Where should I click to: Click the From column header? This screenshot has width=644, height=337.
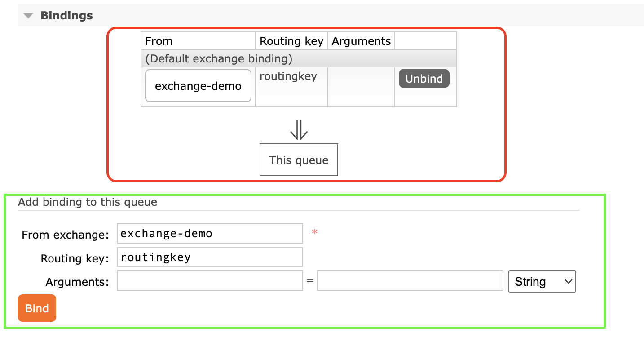tap(159, 41)
